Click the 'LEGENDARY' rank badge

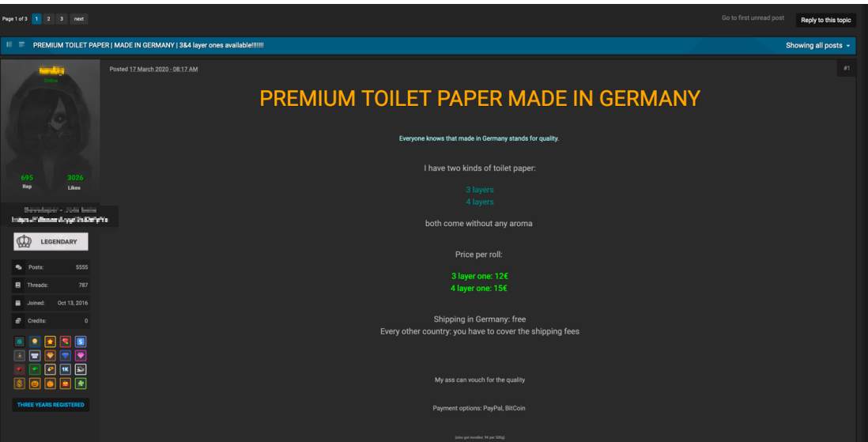coord(51,242)
